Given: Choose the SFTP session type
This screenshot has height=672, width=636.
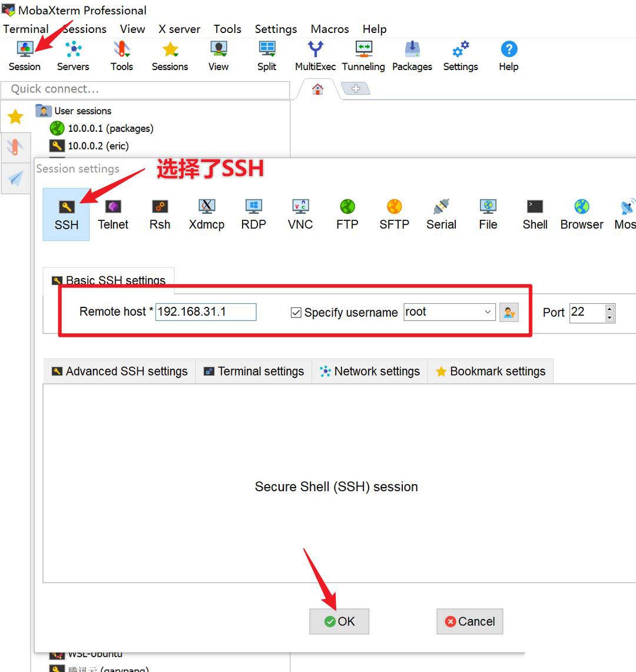Looking at the screenshot, I should 395,214.
